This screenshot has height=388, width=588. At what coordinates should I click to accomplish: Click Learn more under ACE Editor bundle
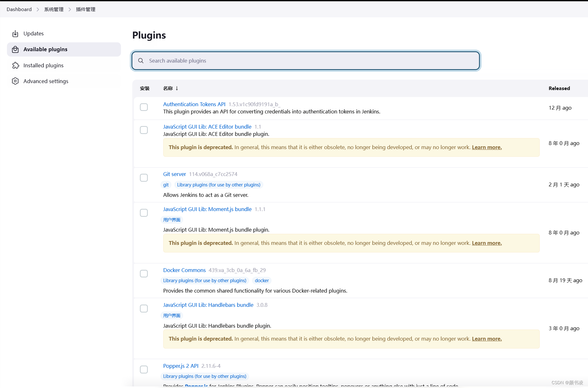point(487,147)
